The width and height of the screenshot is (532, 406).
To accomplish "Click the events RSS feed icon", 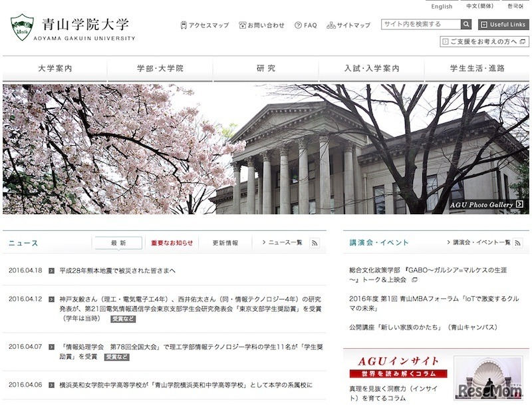I will point(517,243).
